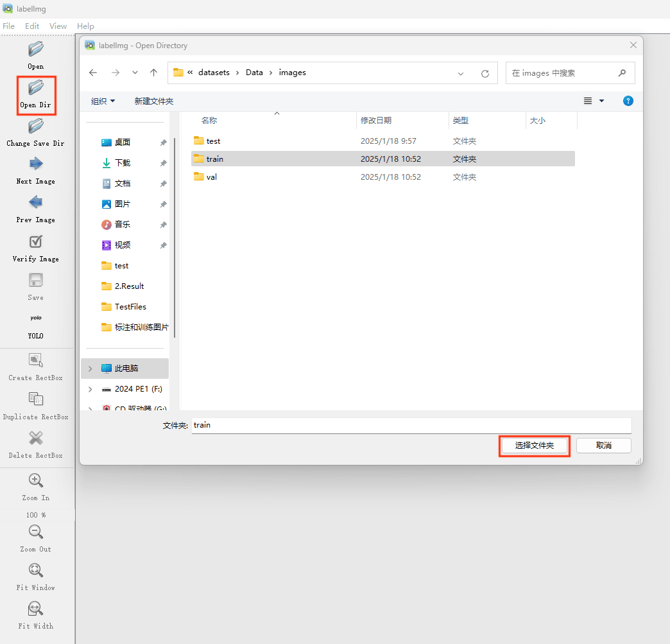Click the Open Dir toolbar icon
670x644 pixels.
(36, 87)
